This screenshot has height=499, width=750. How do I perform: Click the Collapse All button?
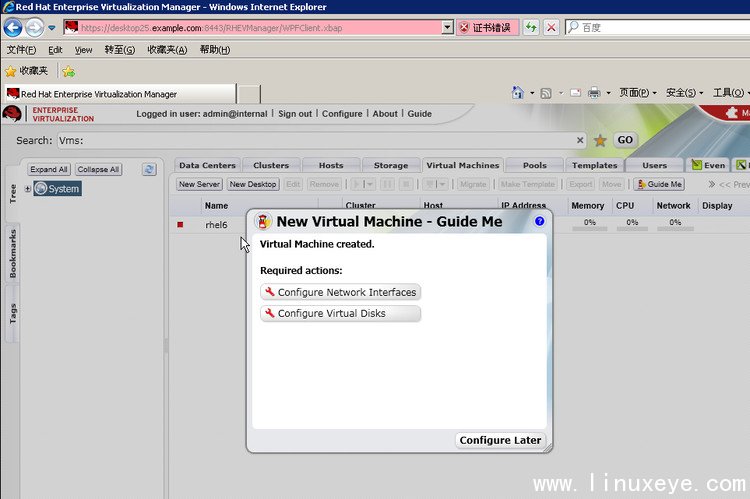(x=98, y=169)
